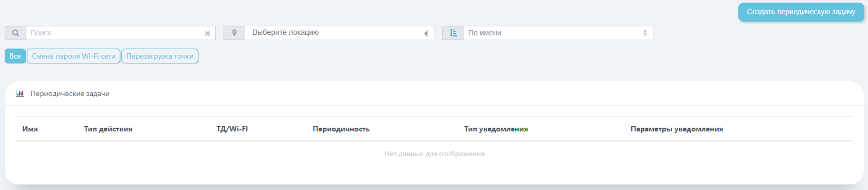
Task: Click the Тип уведомления column header
Action: pyautogui.click(x=496, y=129)
